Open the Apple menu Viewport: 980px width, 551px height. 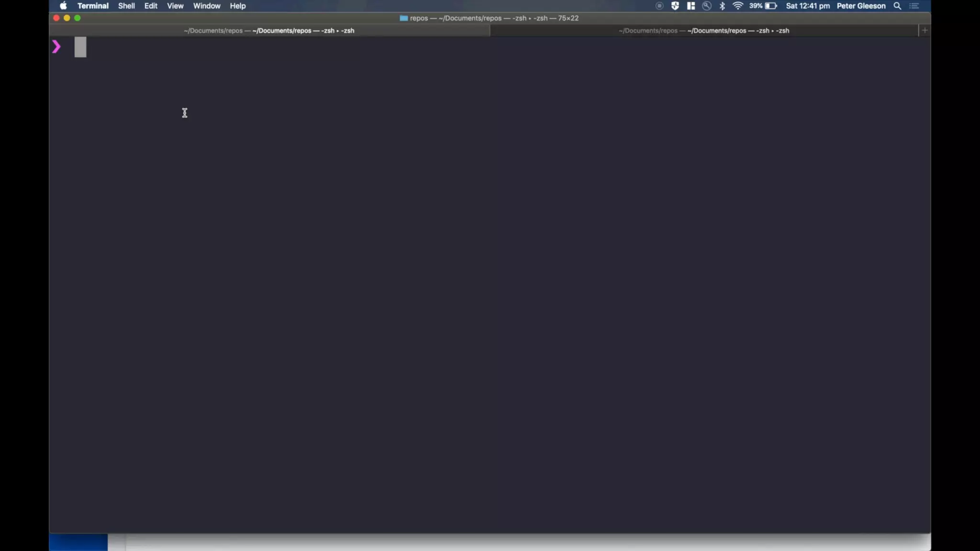point(63,6)
